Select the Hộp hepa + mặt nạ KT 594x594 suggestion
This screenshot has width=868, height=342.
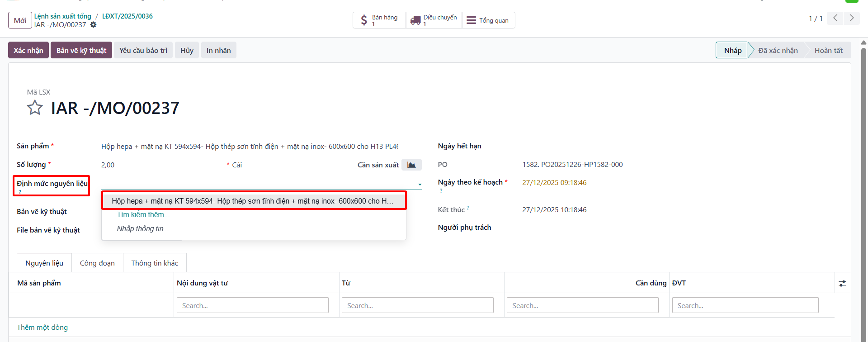tap(254, 201)
